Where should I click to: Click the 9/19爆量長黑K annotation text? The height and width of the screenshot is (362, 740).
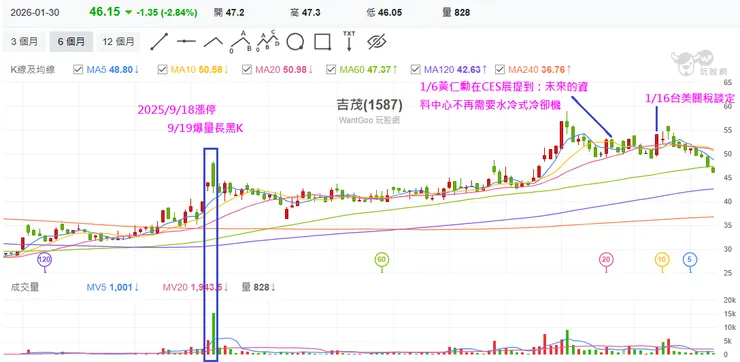[205, 128]
